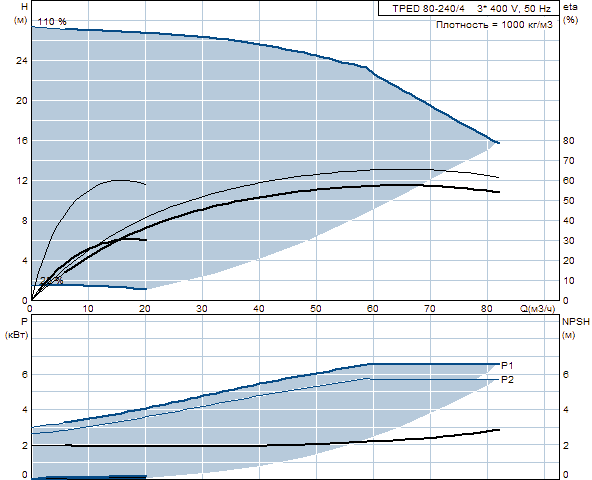Click the end of the black NPSH curve
The width and height of the screenshot is (592, 480).
pos(499,430)
